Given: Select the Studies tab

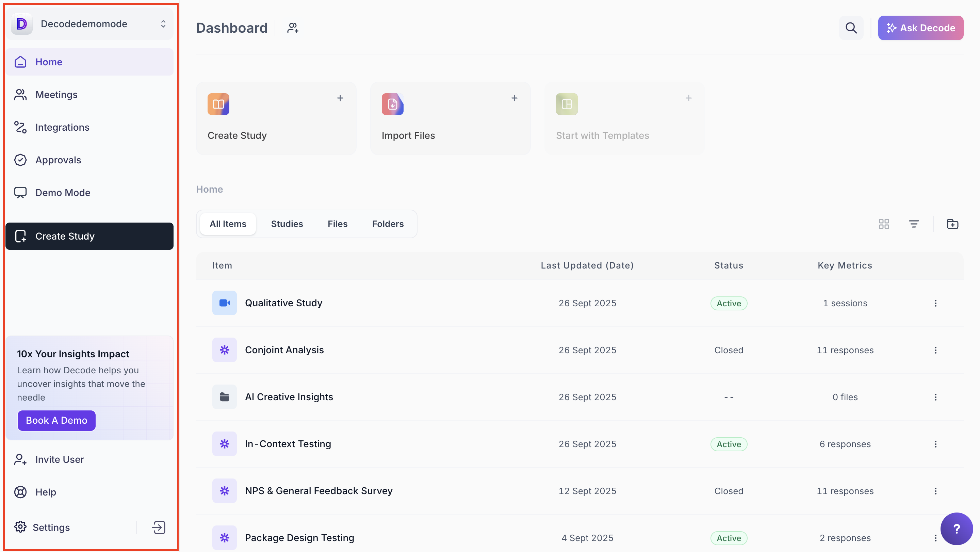Looking at the screenshot, I should click(x=287, y=224).
